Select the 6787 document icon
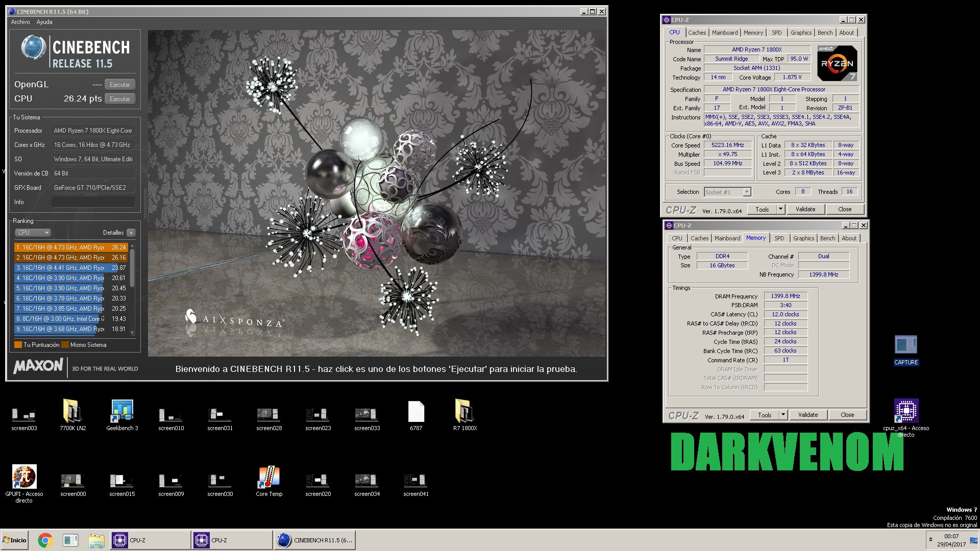 pyautogui.click(x=416, y=416)
